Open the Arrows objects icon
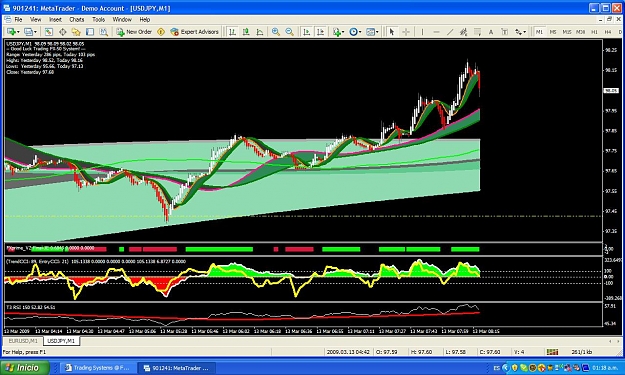The image size is (625, 375). [518, 32]
